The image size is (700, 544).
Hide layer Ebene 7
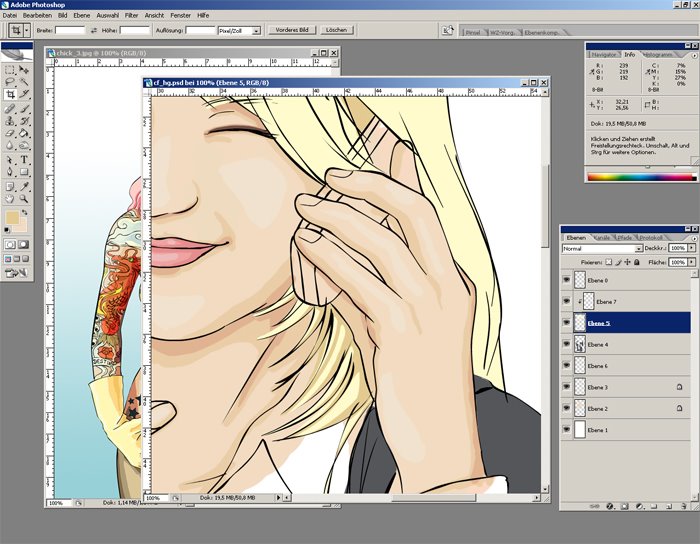tap(567, 301)
